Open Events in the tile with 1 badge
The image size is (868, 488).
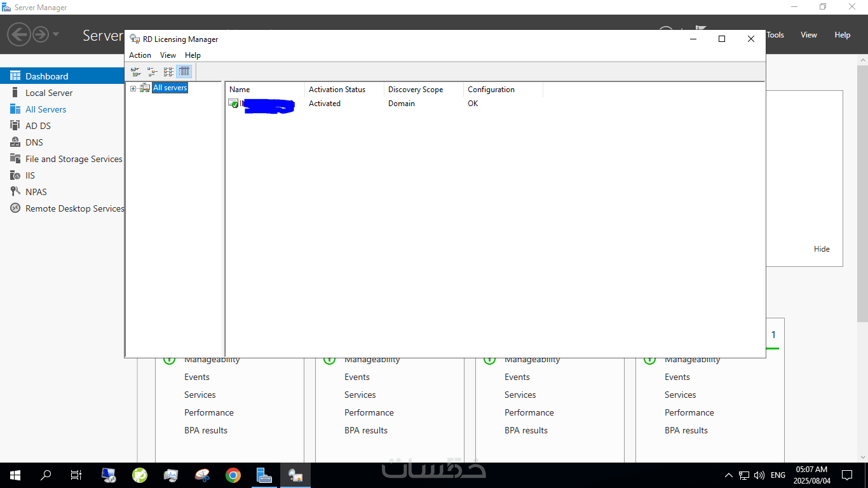point(677,377)
